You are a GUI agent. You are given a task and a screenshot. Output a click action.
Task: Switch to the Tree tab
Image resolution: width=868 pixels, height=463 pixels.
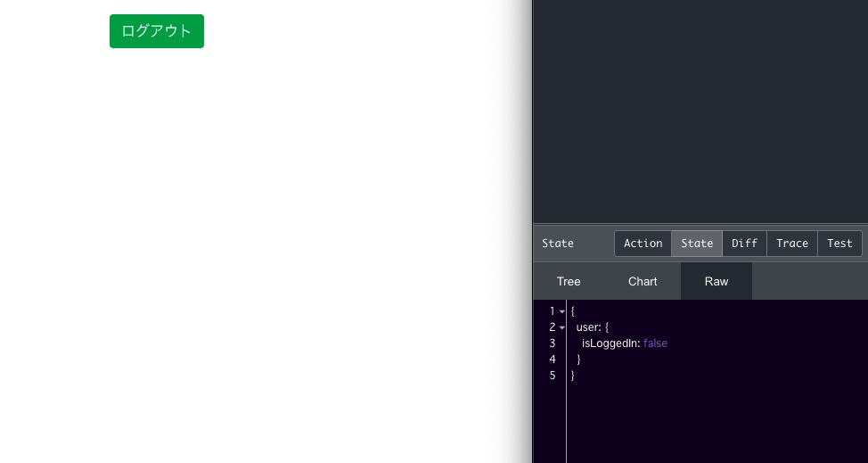coord(569,281)
